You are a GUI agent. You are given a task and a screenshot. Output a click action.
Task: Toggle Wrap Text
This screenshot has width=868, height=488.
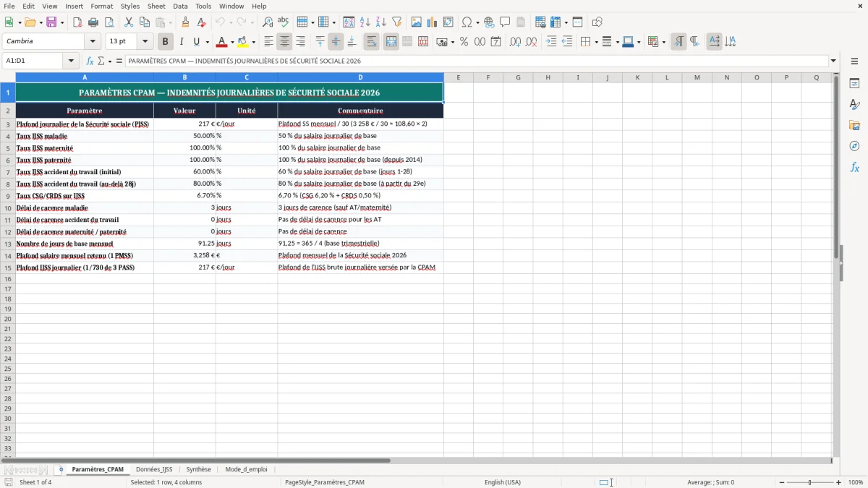click(372, 42)
